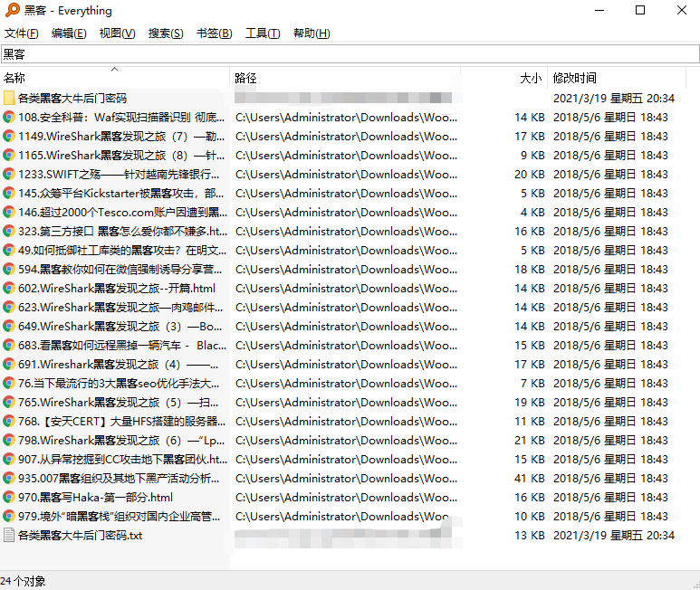
Task: Click Chrome icon of 768.【安天CERT】 file
Action: [8, 422]
